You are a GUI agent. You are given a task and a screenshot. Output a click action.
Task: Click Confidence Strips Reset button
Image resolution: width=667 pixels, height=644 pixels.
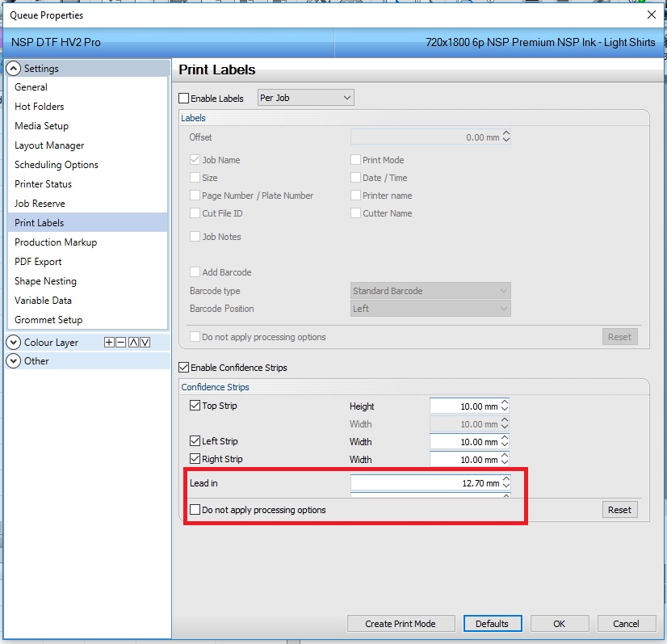[x=620, y=510]
